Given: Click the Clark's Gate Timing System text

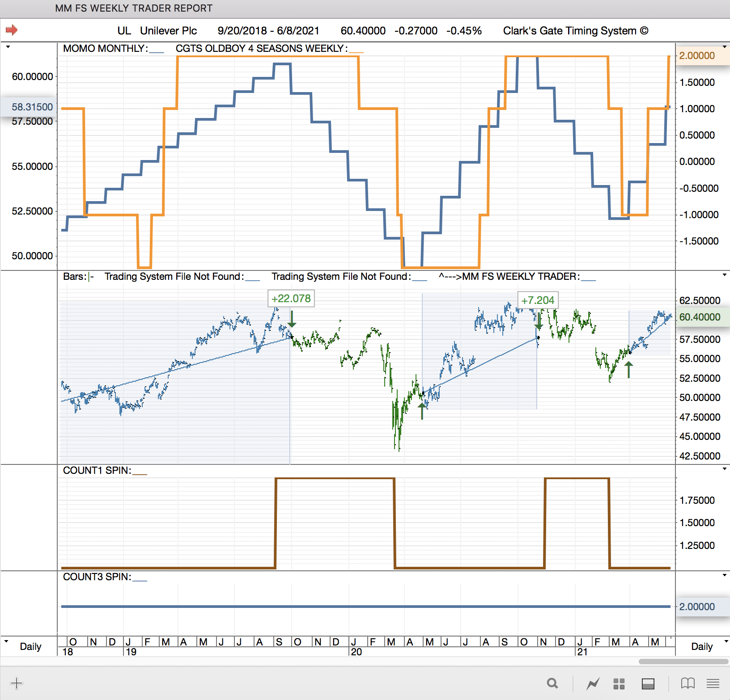Looking at the screenshot, I should 575,30.
